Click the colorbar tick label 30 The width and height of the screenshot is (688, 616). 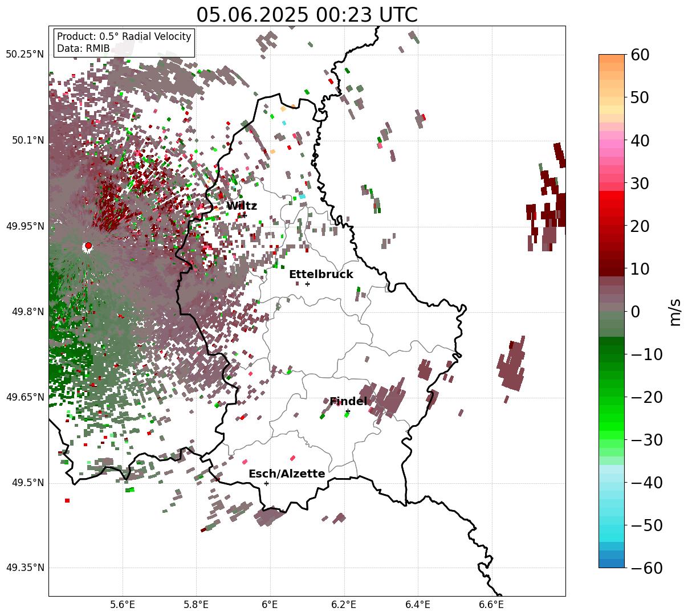(x=641, y=183)
